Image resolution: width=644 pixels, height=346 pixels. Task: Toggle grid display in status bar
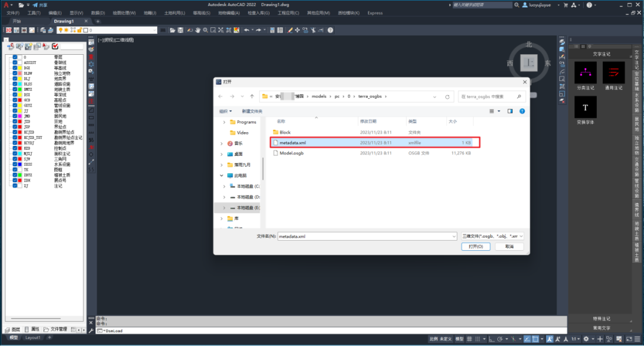click(x=469, y=339)
